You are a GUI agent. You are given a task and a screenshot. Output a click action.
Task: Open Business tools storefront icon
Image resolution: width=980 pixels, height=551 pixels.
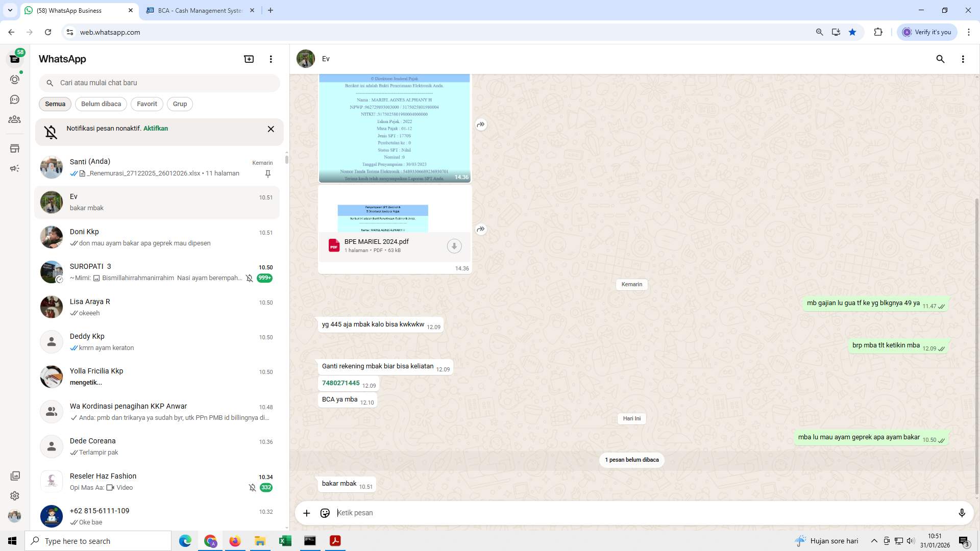(x=15, y=148)
